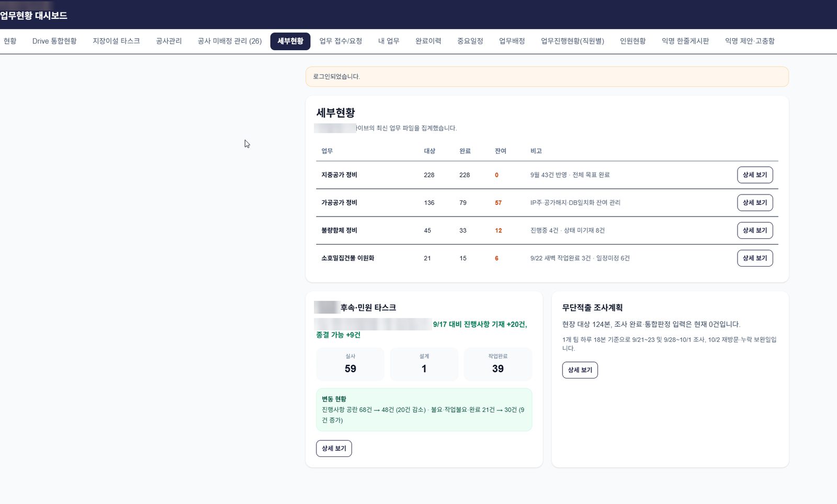The height and width of the screenshot is (504, 837).
Task: Open 업무진행현황(직원별) tab
Action: pyautogui.click(x=572, y=41)
